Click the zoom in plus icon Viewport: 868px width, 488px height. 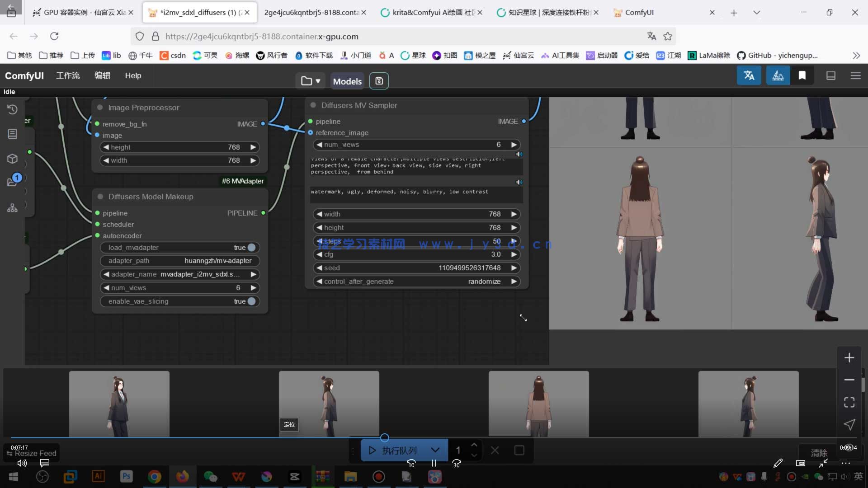[849, 358]
